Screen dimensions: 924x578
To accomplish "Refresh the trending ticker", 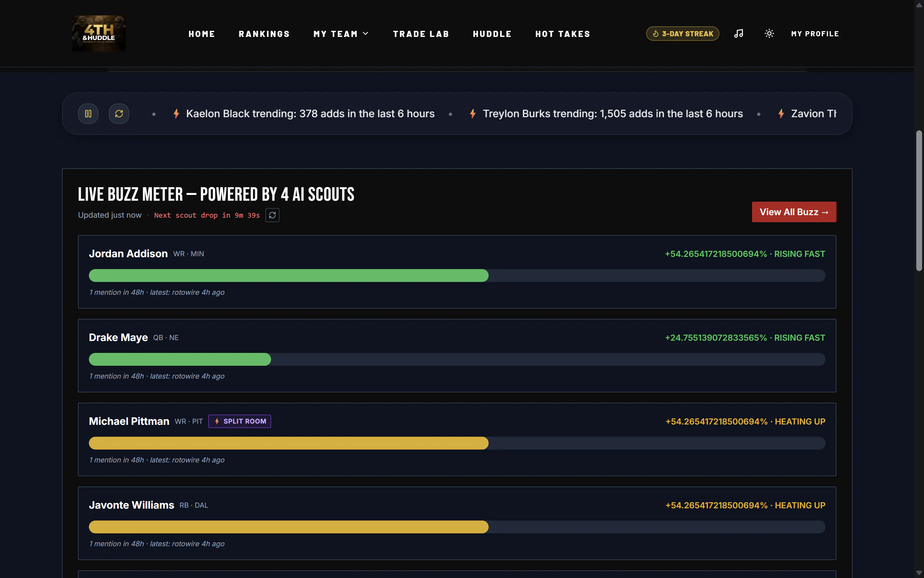I will tap(119, 114).
